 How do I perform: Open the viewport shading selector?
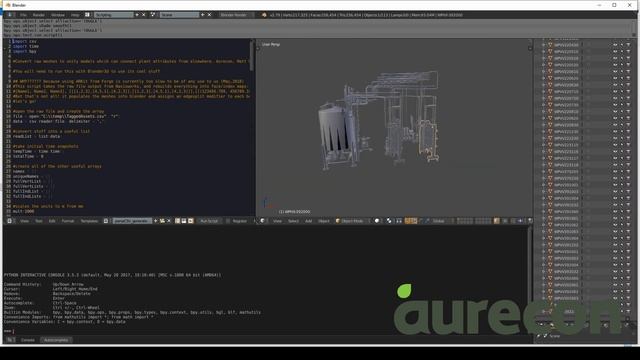[378, 221]
